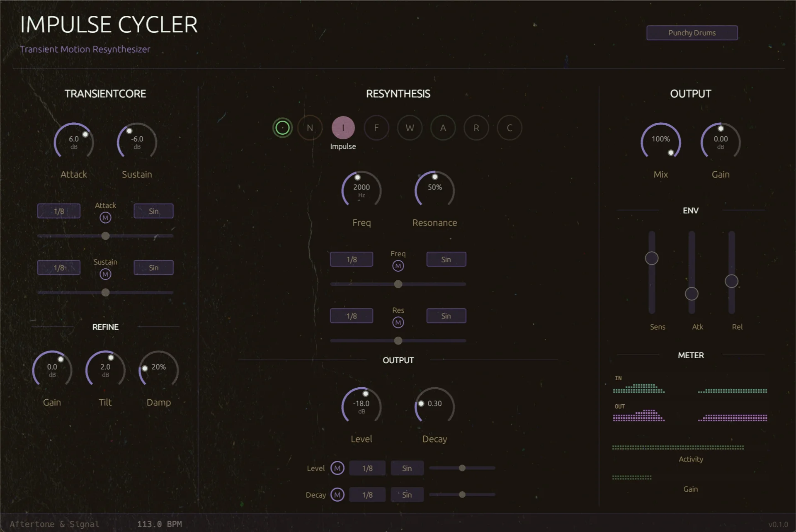
Task: Select the N resynthesis mode icon
Action: (x=310, y=128)
